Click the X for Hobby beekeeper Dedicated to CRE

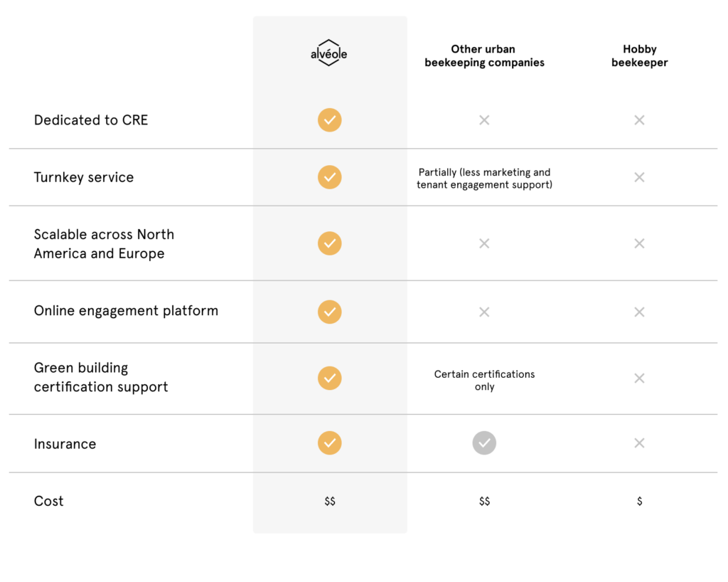639,120
